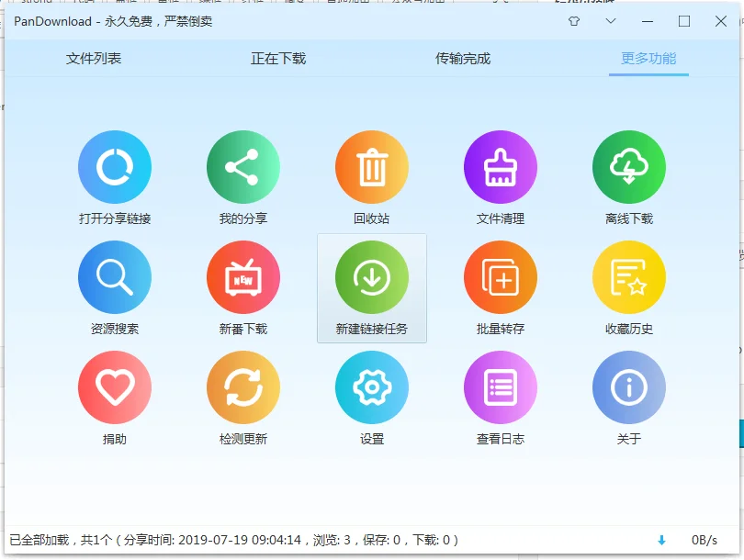Open 新番下载 new anime TV icon
Viewport: 744px width, 560px height.
[242, 277]
